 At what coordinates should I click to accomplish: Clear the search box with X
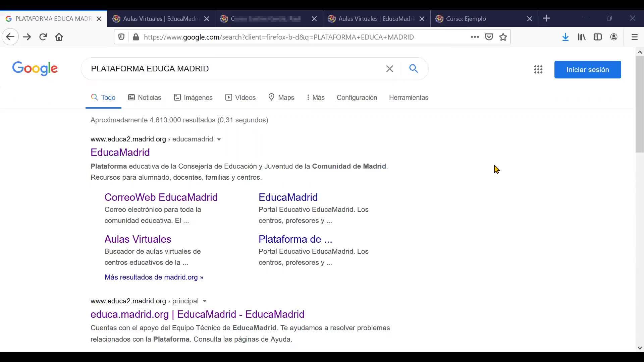[389, 69]
